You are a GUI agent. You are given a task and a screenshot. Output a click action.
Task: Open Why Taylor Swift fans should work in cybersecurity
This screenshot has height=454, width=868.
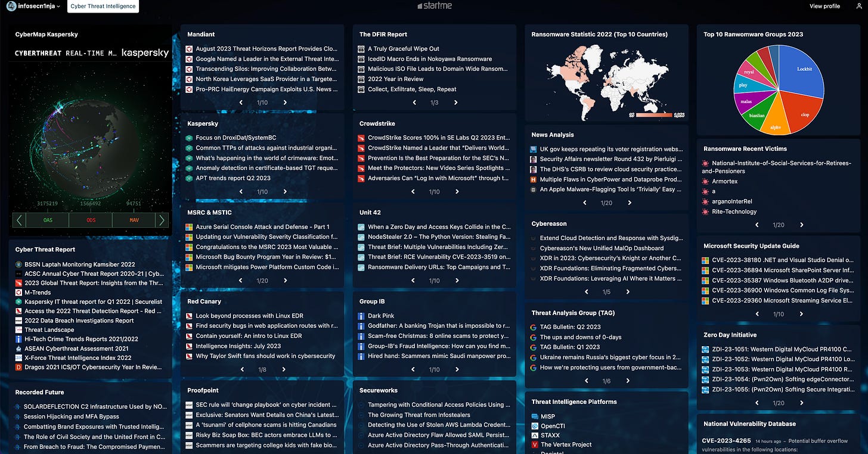coord(265,356)
